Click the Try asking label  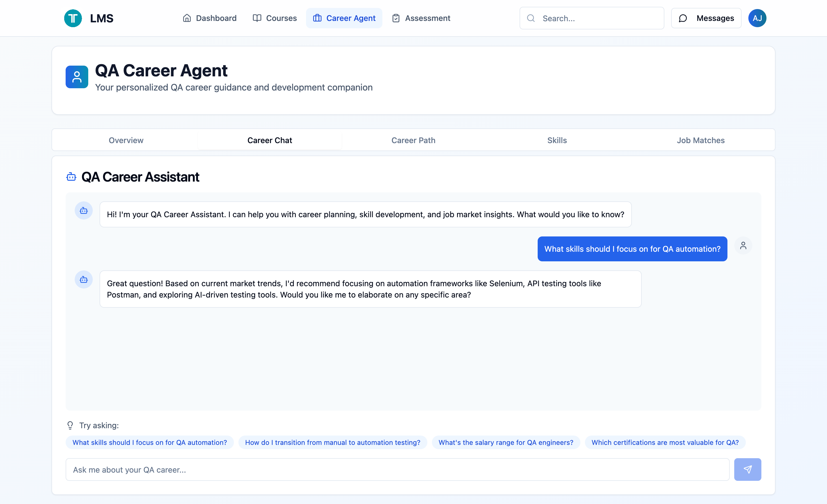point(99,425)
